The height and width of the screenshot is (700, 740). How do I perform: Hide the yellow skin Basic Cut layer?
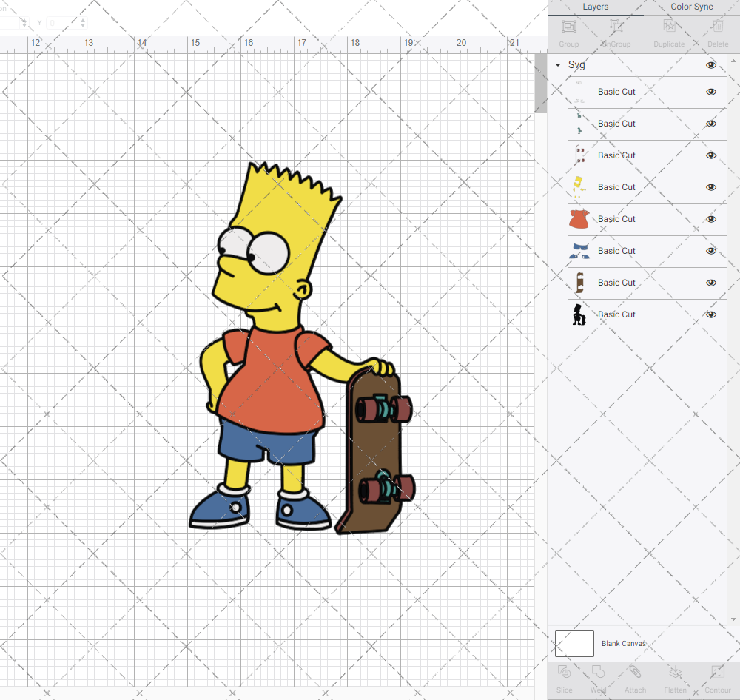click(710, 187)
